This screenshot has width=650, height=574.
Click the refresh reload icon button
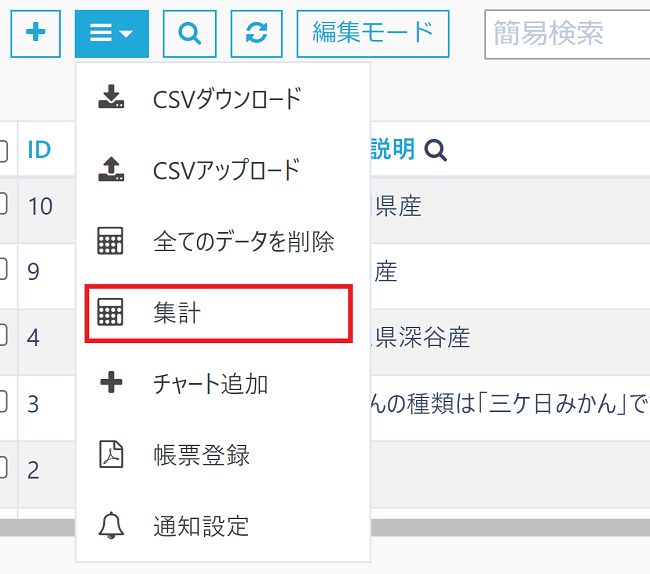click(256, 33)
